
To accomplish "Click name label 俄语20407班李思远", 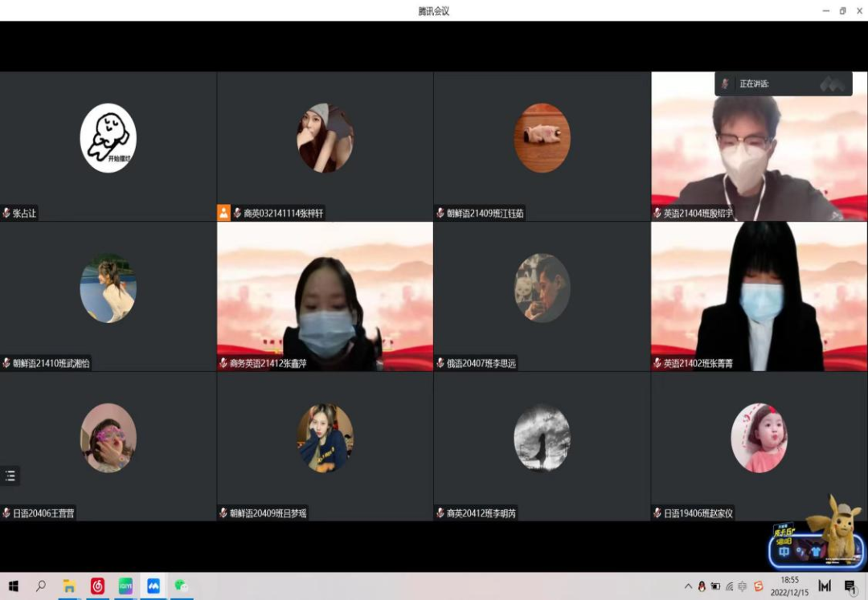I will [481, 364].
